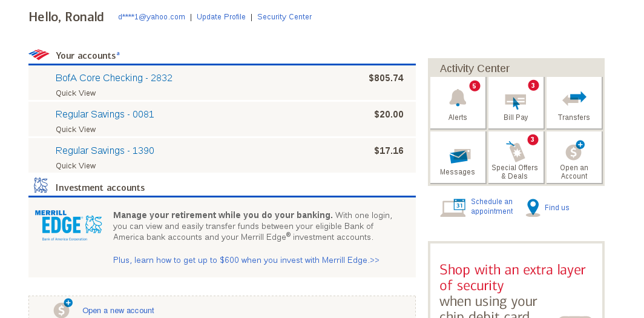Open Regular Savings - 0081 account
The image size is (644, 318).
[105, 114]
